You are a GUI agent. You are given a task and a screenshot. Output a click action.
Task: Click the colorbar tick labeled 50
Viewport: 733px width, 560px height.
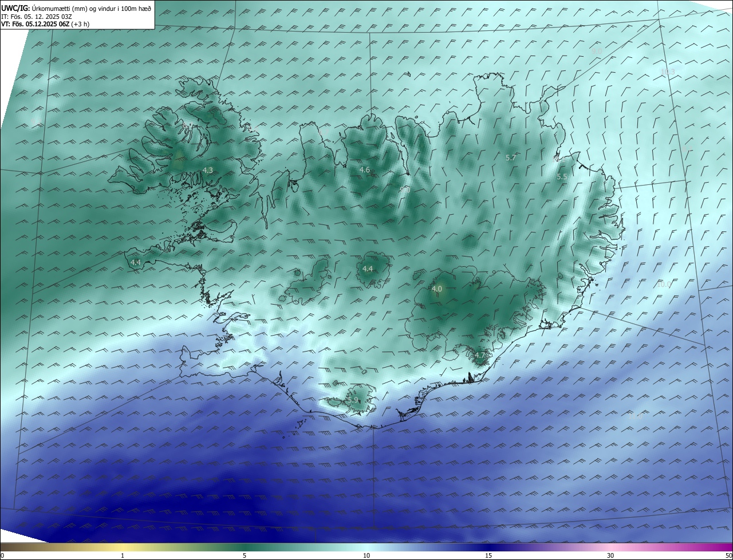coord(728,555)
